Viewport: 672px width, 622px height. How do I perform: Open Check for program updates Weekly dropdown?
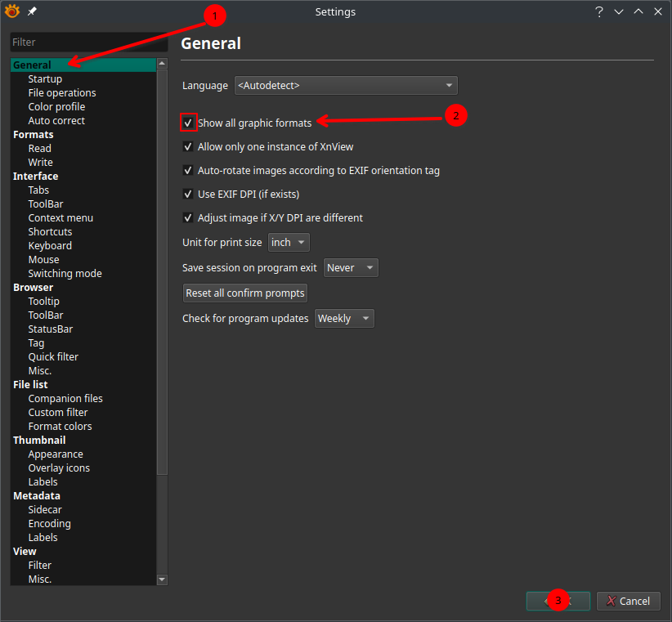[344, 318]
